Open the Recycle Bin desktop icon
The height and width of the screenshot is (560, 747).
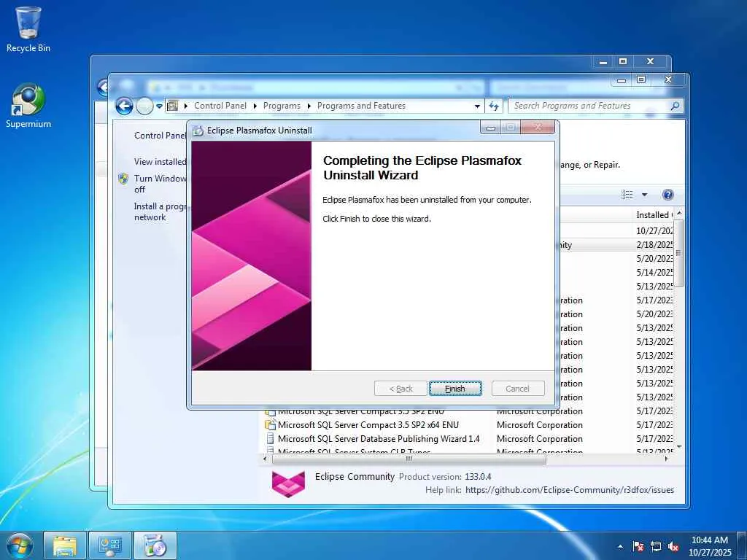pos(28,29)
